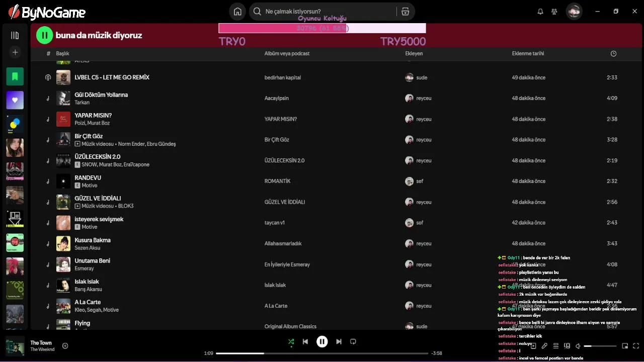The width and height of the screenshot is (644, 362).
Task: Click the 4:47 duration on Islak Islak row
Action: [x=612, y=285]
